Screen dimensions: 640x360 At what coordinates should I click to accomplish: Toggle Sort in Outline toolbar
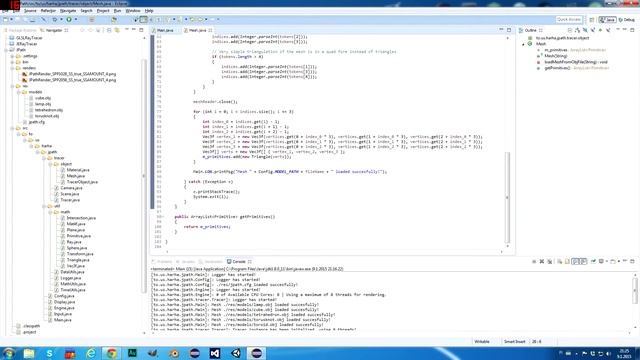point(577,30)
